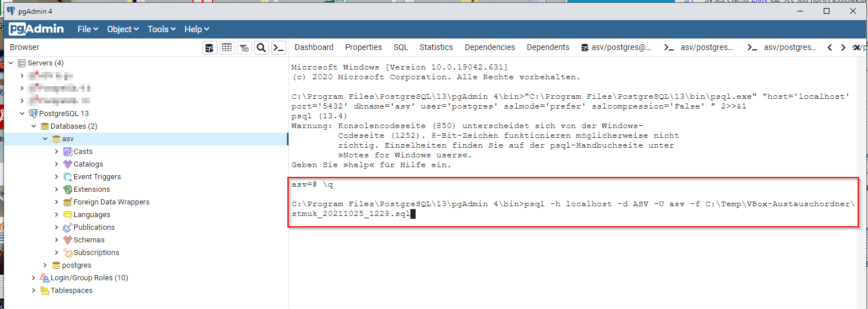Collapse the Servers (4) tree node
This screenshot has height=309, width=868.
pos(10,63)
